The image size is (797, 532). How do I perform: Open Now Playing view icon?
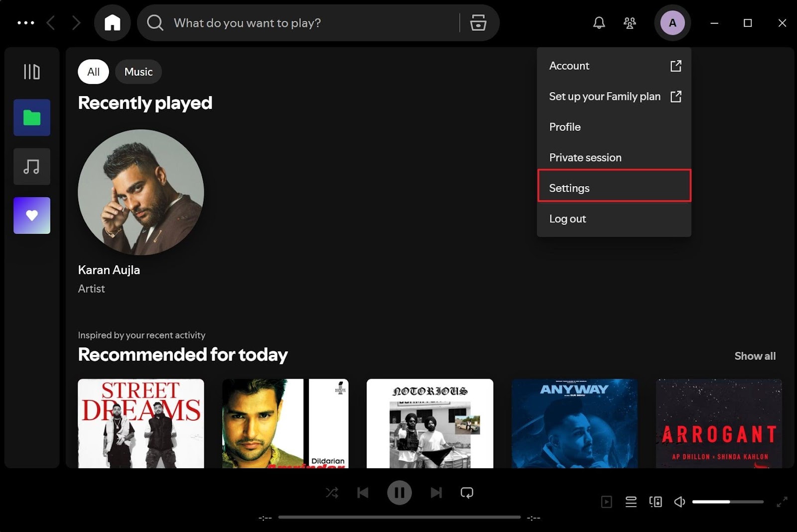pos(606,502)
